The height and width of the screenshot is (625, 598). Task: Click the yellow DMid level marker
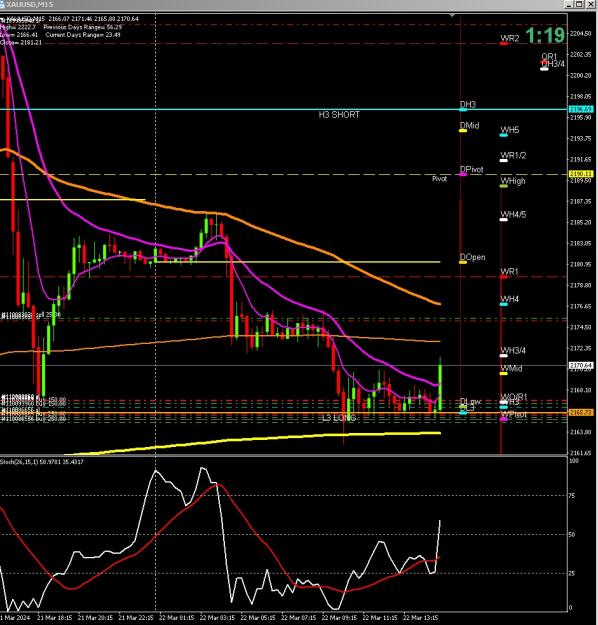(x=463, y=130)
